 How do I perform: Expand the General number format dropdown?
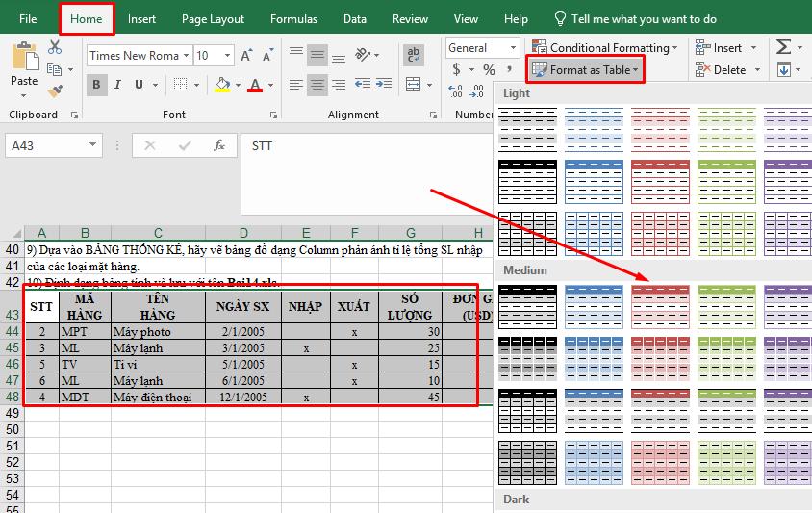tap(513, 48)
